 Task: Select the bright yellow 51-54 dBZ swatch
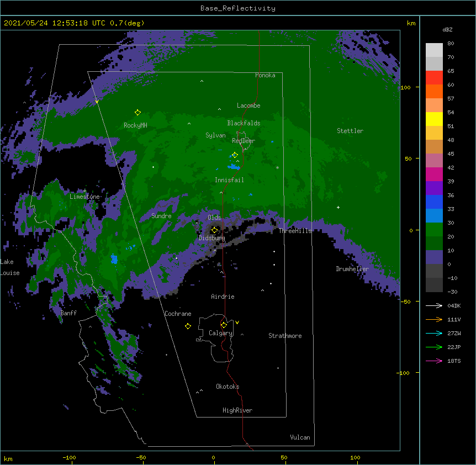coord(434,119)
